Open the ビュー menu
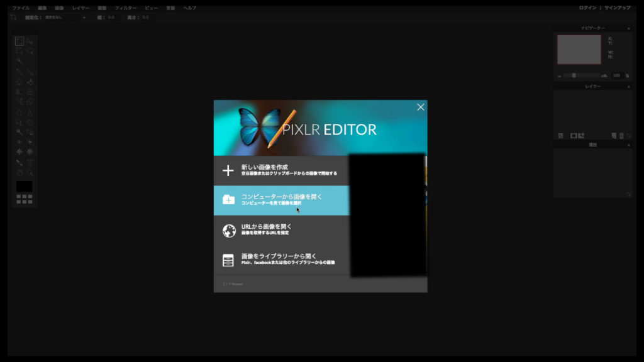Screen dimensions: 644x362 point(151,8)
